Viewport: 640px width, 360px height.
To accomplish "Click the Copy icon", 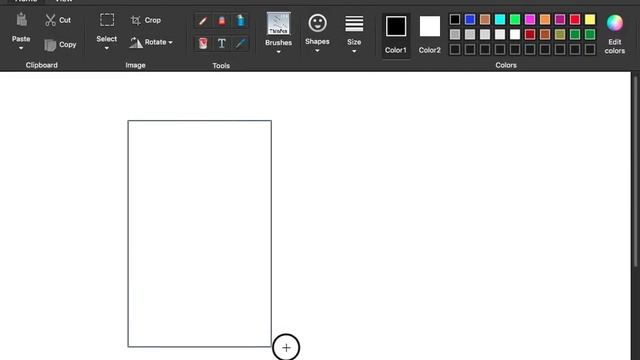I will (50, 45).
